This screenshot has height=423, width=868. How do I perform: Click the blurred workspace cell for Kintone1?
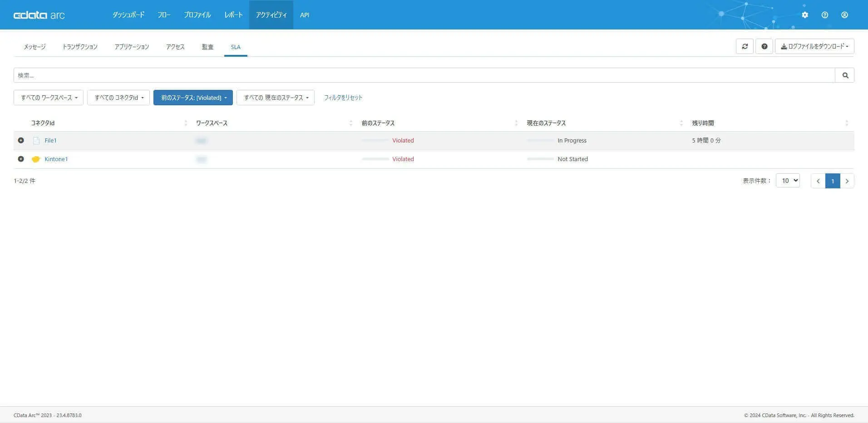coord(201,159)
